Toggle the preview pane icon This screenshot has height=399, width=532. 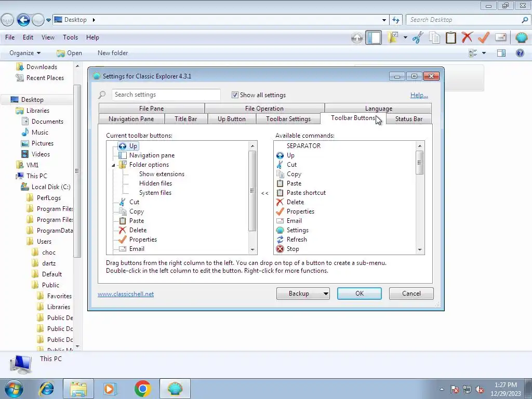[501, 53]
